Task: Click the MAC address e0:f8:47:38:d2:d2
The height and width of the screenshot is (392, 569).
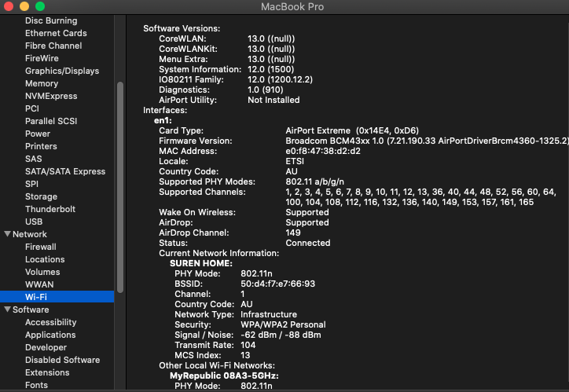Action: (x=323, y=151)
